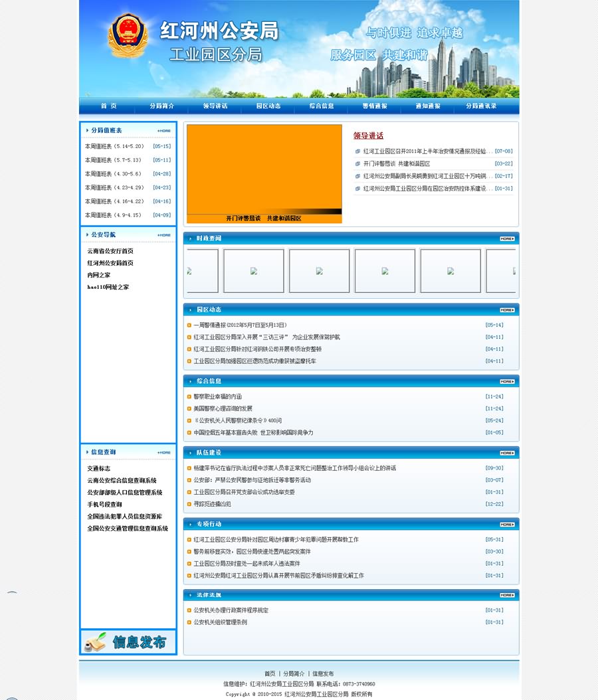Click 领导讲话 heading link

pos(369,135)
